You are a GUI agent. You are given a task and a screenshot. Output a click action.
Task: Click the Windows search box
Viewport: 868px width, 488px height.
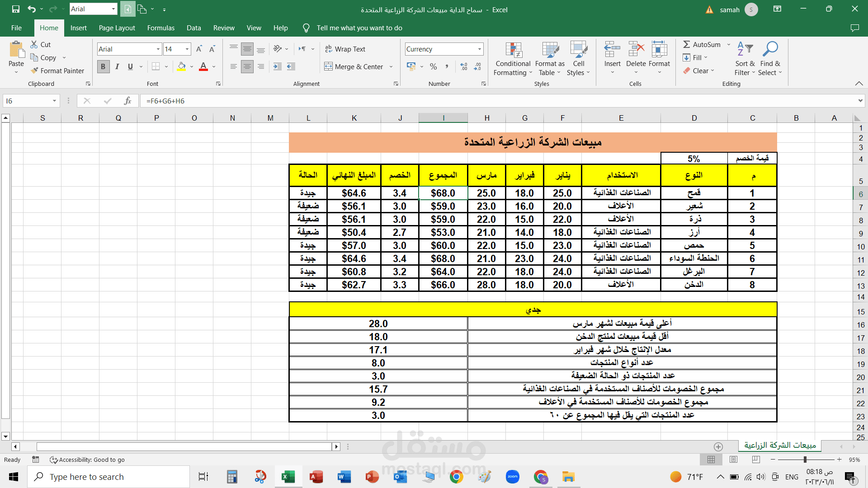click(x=108, y=477)
